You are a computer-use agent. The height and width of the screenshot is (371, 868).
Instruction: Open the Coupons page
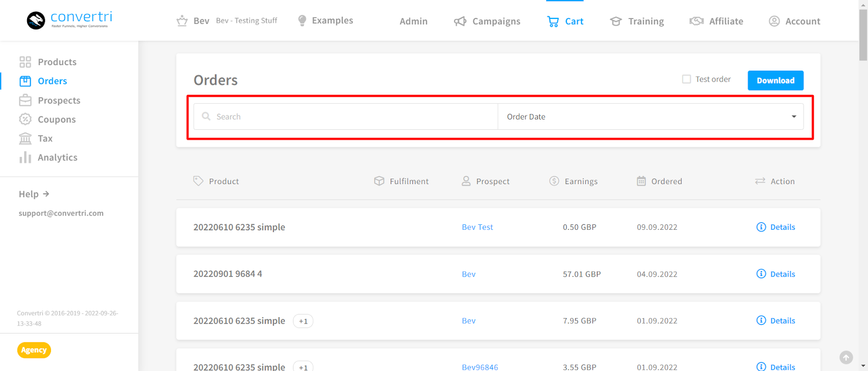pyautogui.click(x=57, y=120)
